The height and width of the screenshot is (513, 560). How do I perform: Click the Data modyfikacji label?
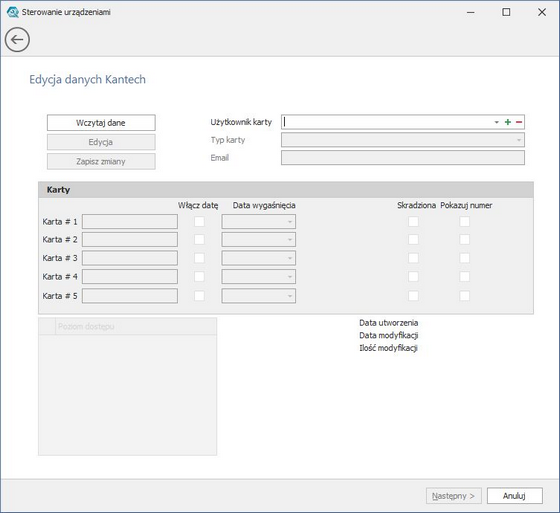click(x=389, y=335)
